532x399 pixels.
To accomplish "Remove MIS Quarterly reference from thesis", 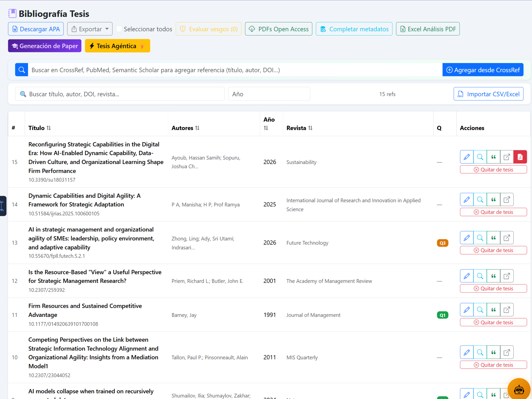I will (493, 365).
